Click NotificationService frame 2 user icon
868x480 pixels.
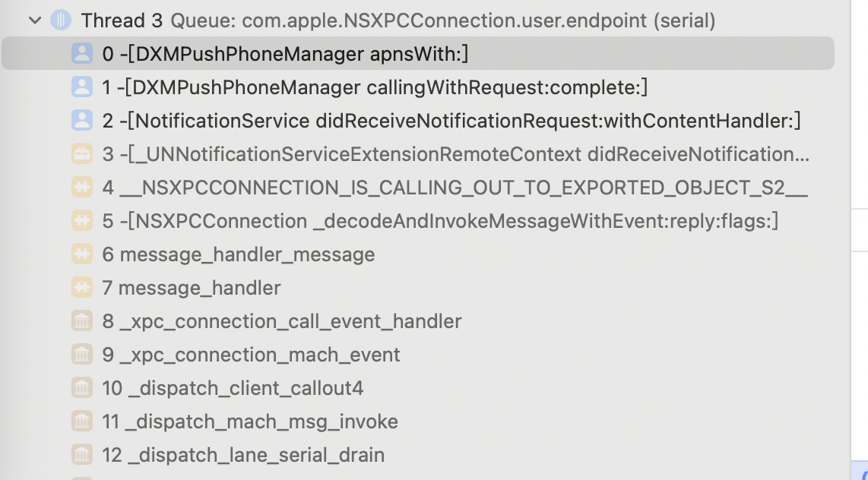point(81,121)
